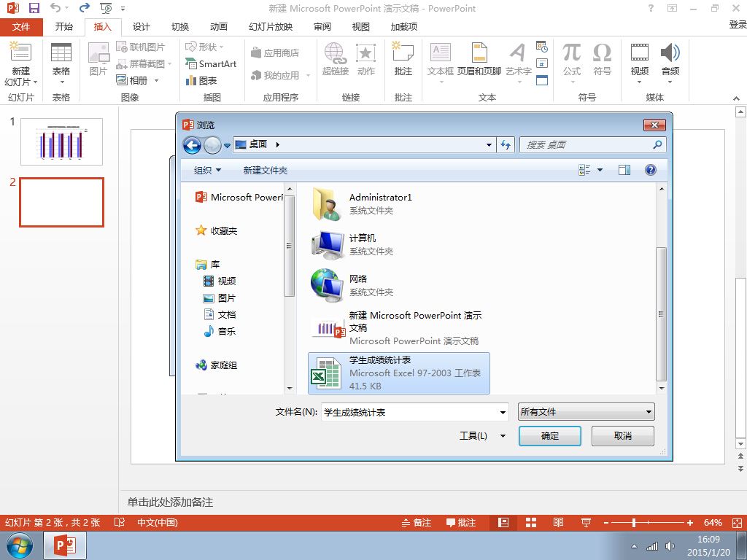The width and height of the screenshot is (747, 560).
Task: Select slide 1 thumbnail with chart
Action: 61,141
